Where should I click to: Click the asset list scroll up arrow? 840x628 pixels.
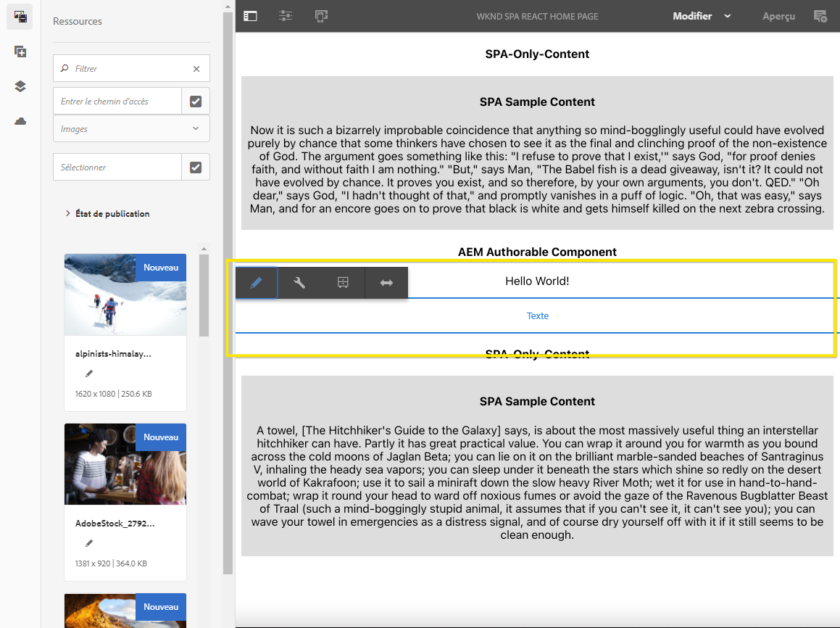pyautogui.click(x=204, y=249)
